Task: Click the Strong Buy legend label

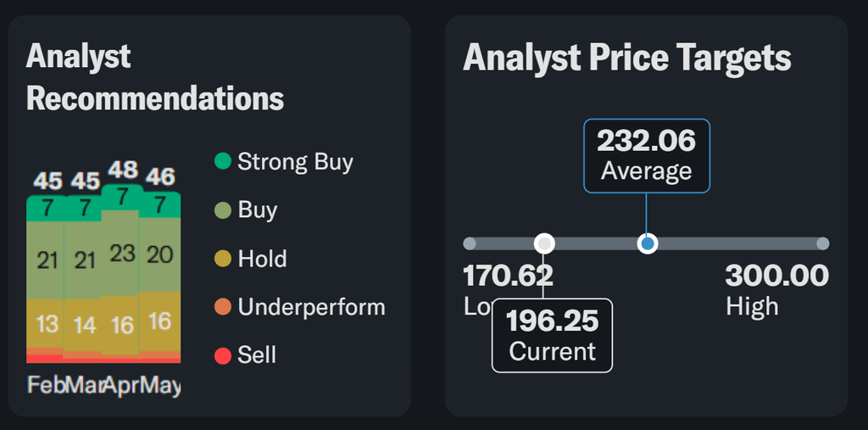Action: (x=295, y=161)
